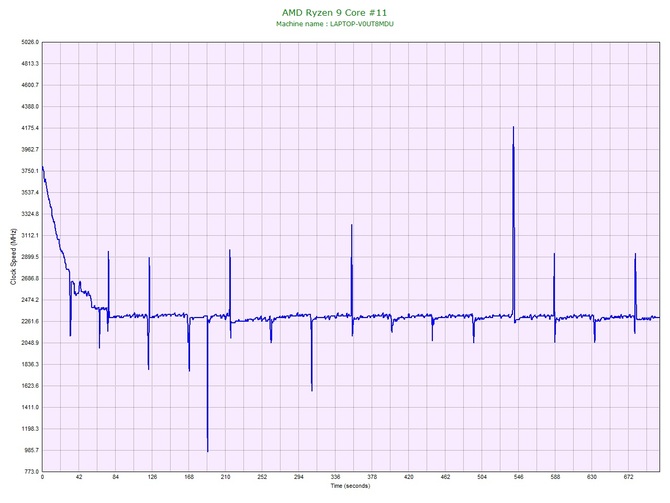Select the 985.7 y-axis label
Screen dimensions: 670x503
pos(31,450)
